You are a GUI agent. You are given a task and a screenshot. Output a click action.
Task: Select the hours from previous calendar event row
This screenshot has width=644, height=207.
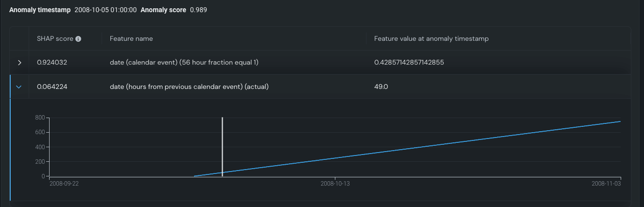tap(189, 87)
